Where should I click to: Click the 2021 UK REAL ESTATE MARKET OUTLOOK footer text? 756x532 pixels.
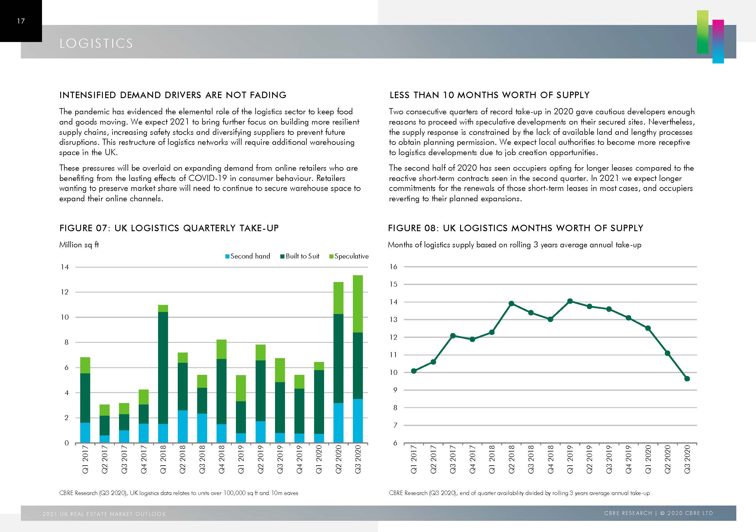105,513
